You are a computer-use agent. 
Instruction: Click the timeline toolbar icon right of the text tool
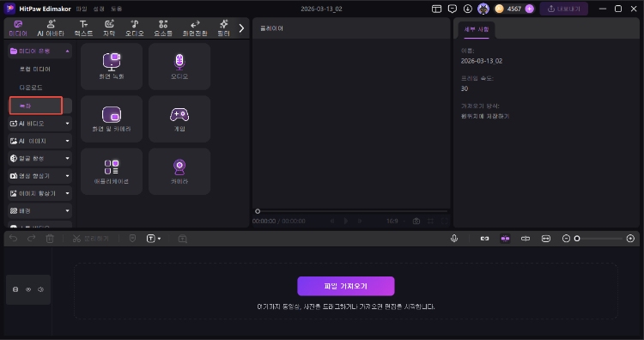[183, 239]
